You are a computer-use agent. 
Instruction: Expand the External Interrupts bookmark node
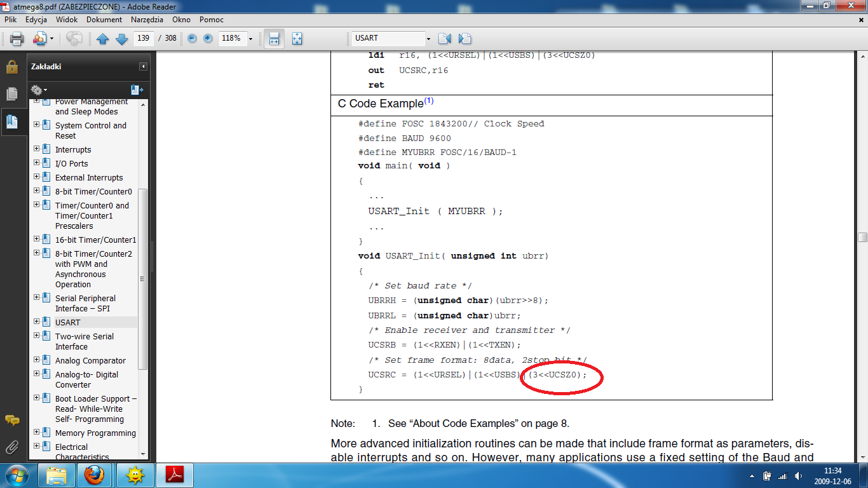pos(36,177)
